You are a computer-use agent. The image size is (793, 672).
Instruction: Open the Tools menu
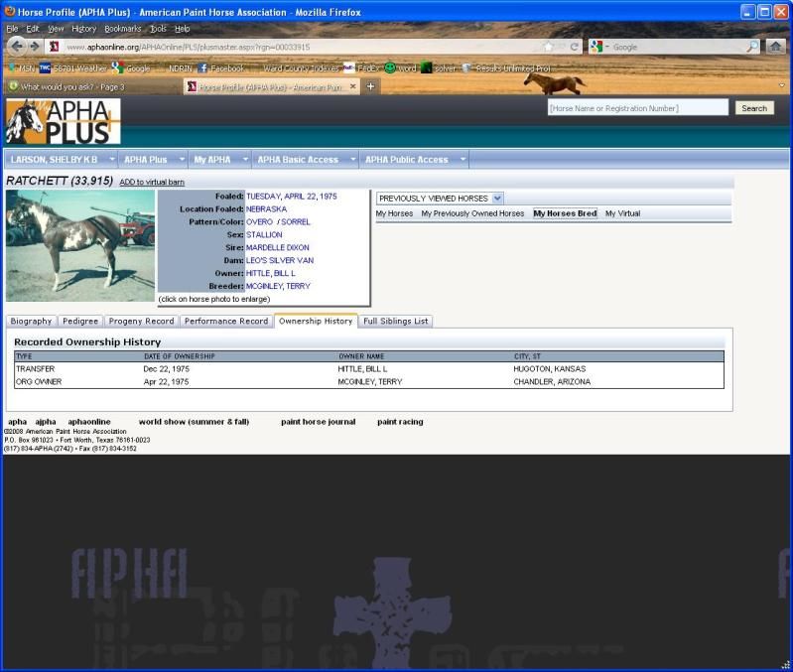click(x=158, y=29)
